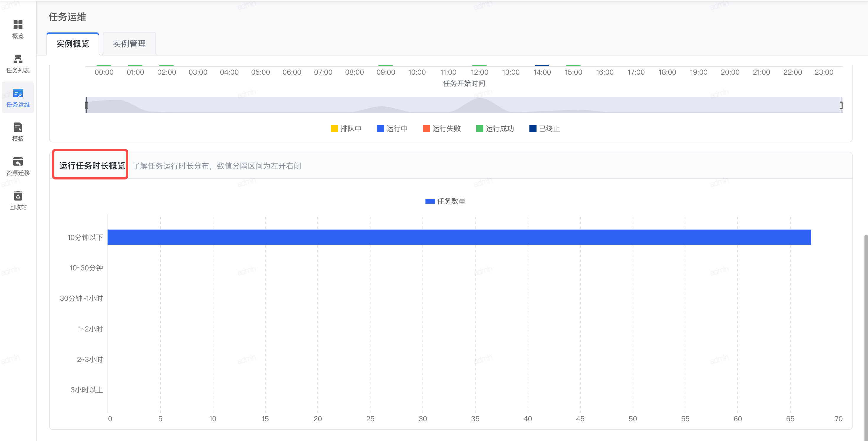Open the 模板 template sidebar icon
This screenshot has height=441, width=868.
18,127
